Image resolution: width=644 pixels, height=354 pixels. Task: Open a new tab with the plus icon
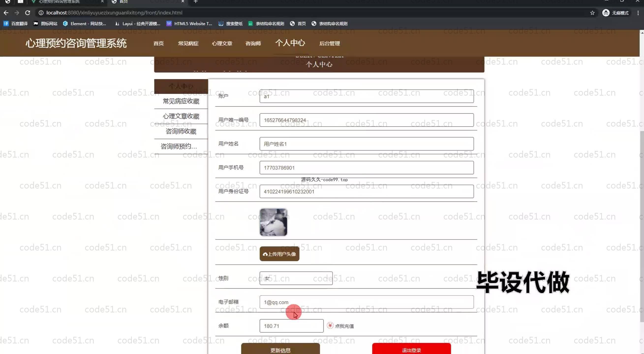point(196,1)
